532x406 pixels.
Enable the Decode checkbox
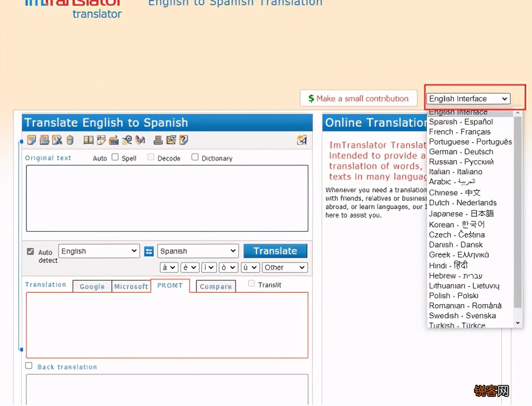(151, 157)
